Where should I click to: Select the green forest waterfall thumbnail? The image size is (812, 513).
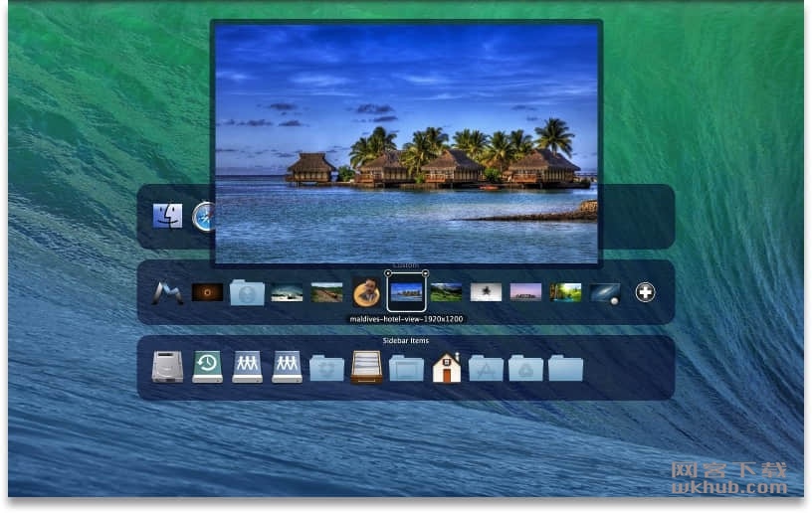pos(565,292)
